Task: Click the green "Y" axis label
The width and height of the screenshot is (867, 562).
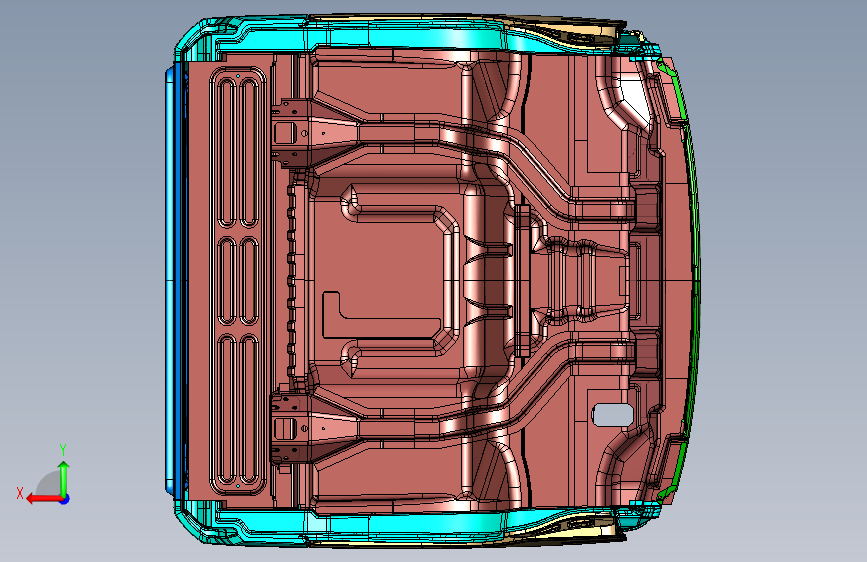Action: pos(63,449)
